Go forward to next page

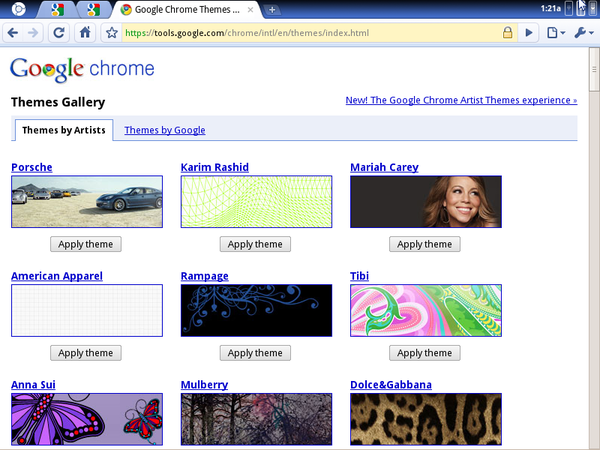click(x=33, y=33)
